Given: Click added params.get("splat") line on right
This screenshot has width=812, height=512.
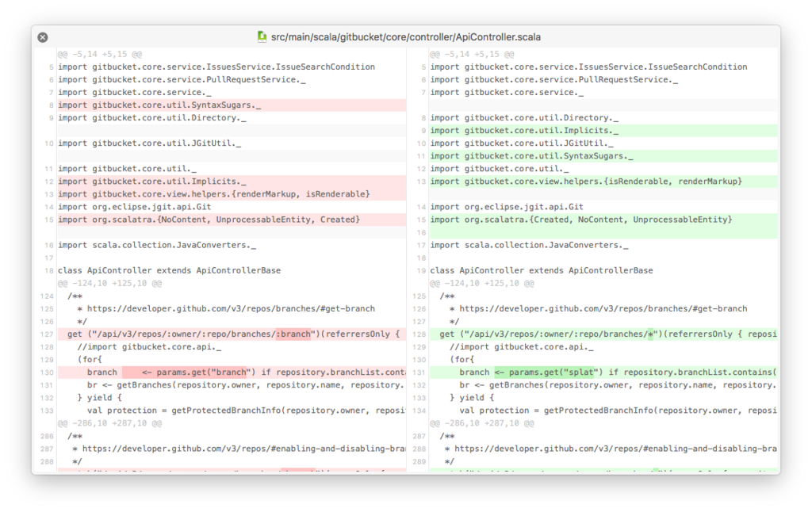Looking at the screenshot, I should click(603, 373).
